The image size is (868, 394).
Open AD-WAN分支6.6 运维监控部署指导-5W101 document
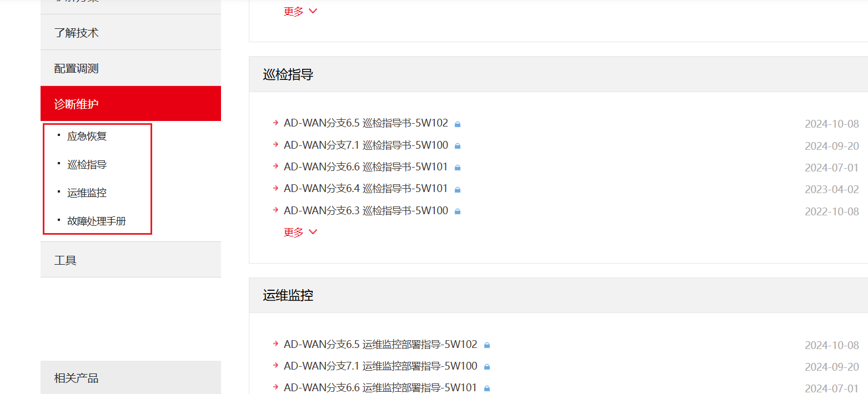click(380, 388)
